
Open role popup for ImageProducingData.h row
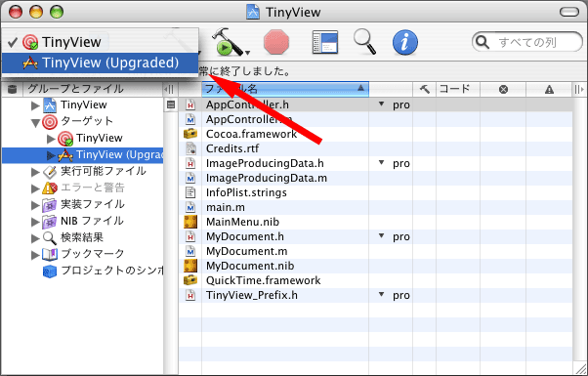pyautogui.click(x=381, y=162)
